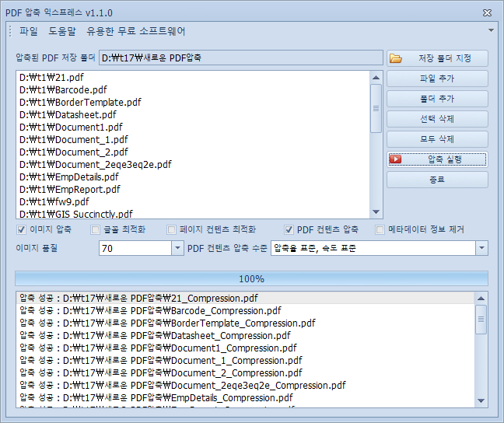504x423 pixels.
Task: Click the 폴더 추가 button
Action: [437, 99]
